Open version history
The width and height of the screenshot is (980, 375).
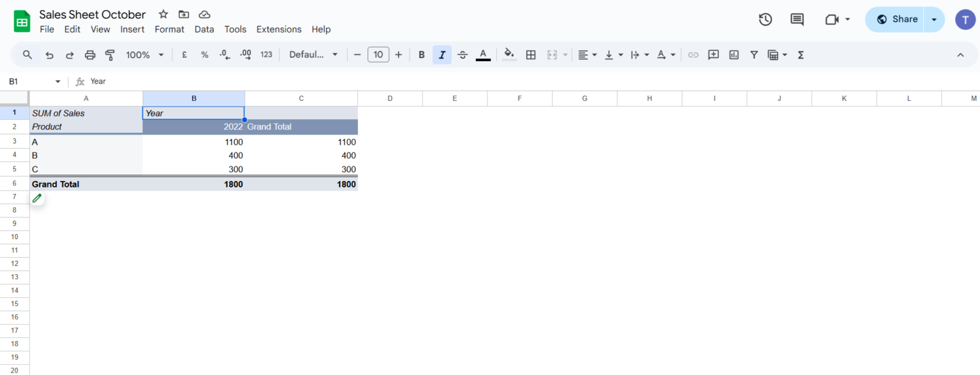pyautogui.click(x=765, y=19)
